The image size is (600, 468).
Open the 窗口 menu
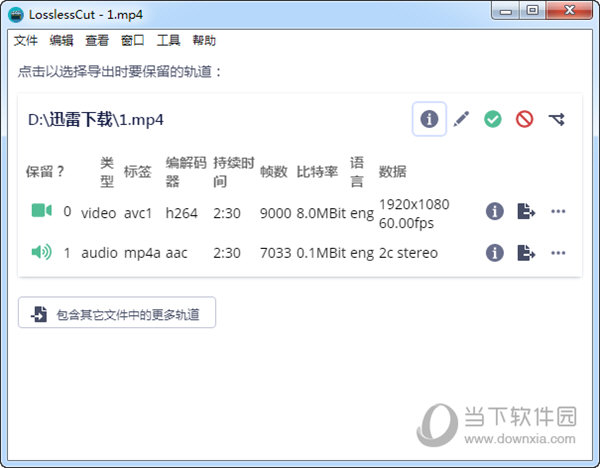[x=132, y=40]
